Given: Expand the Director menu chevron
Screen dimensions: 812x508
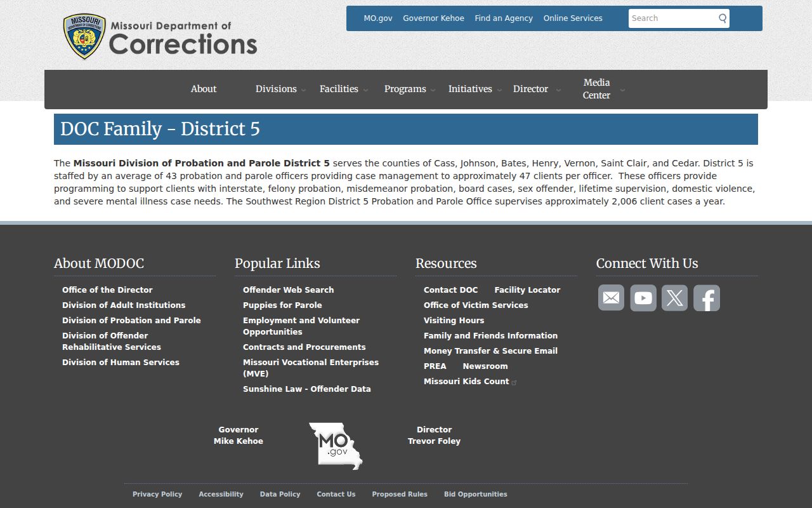Looking at the screenshot, I should (558, 90).
